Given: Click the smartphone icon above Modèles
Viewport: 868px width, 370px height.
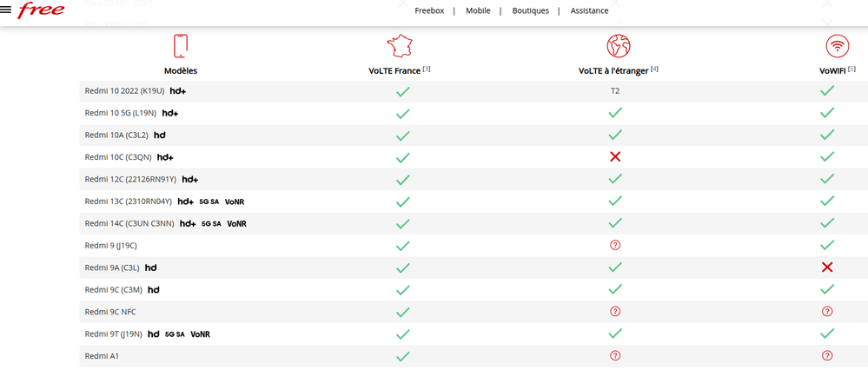Looking at the screenshot, I should [x=181, y=46].
